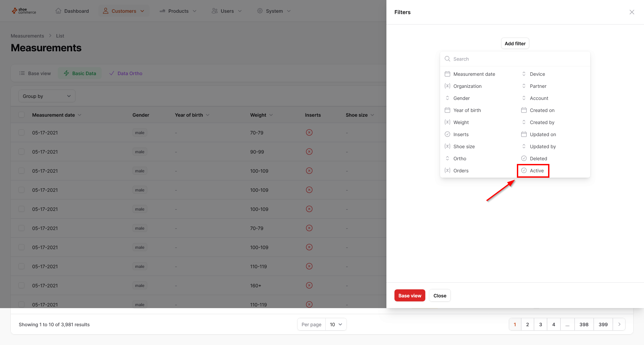Go to page 399
Screen dimensions: 644x345
pos(603,324)
